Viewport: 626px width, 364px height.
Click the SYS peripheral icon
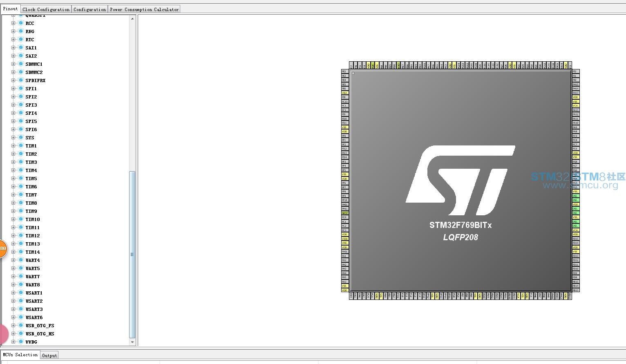coord(21,138)
